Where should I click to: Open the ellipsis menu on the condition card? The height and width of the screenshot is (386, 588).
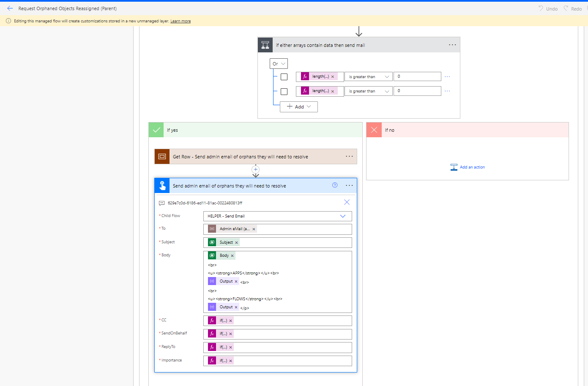[x=452, y=44]
